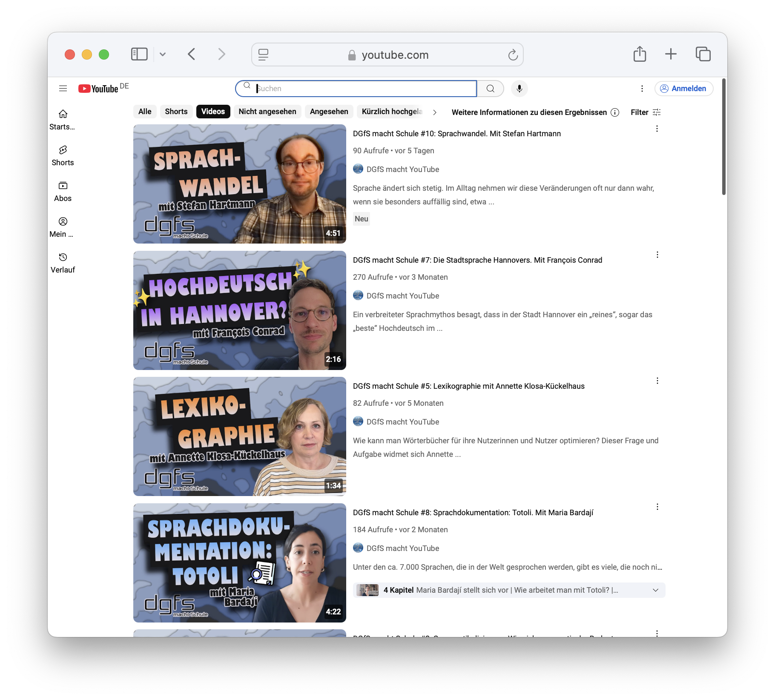Select the Shorts filter chip
The height and width of the screenshot is (700, 775).
(176, 112)
